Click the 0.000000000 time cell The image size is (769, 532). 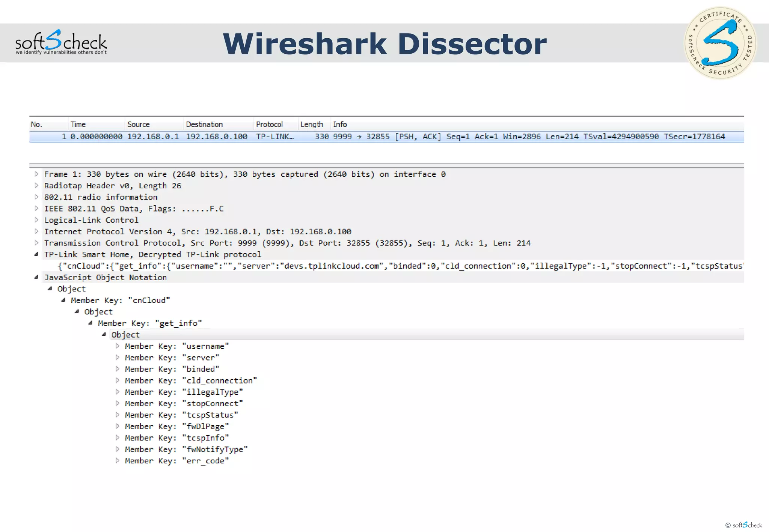[x=97, y=137]
